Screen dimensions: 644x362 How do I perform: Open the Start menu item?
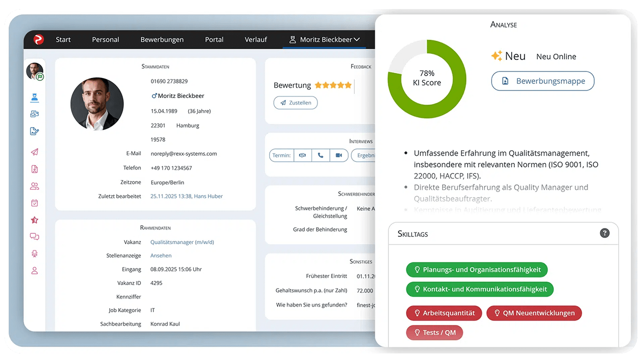pyautogui.click(x=63, y=40)
